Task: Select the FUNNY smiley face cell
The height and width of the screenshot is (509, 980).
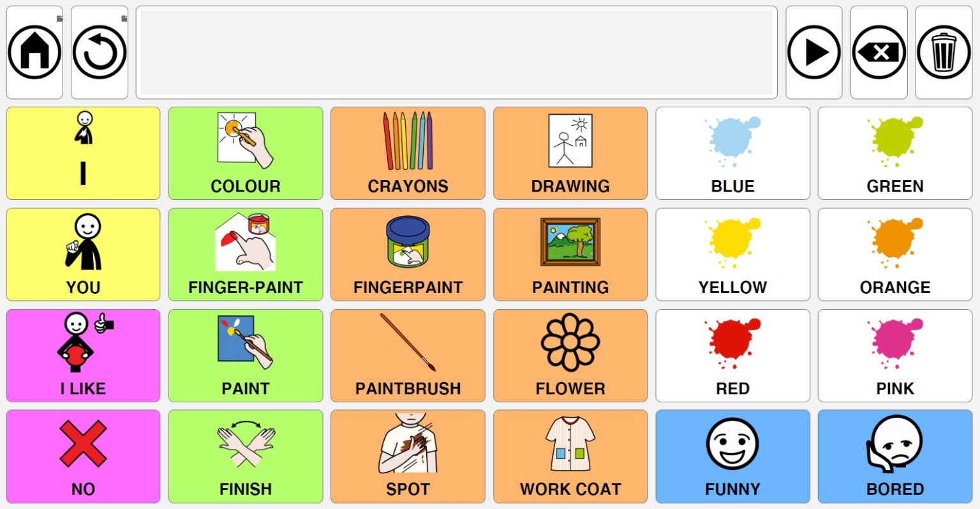Action: tap(732, 457)
